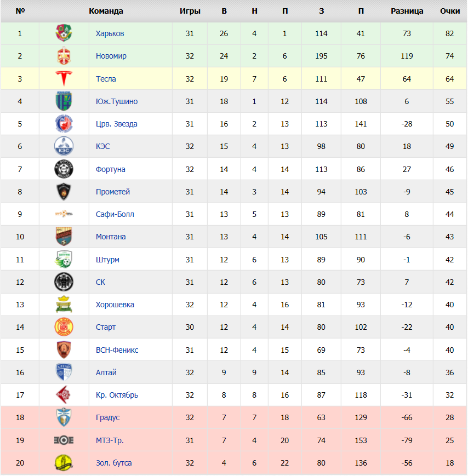This screenshot has height=476, width=468.
Task: Click the Кр. Октябрь red diamond logo
Action: pyautogui.click(x=64, y=394)
